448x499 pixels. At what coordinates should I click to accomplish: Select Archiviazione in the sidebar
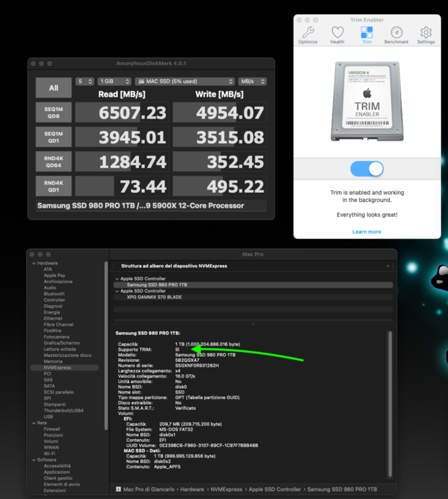pos(58,282)
